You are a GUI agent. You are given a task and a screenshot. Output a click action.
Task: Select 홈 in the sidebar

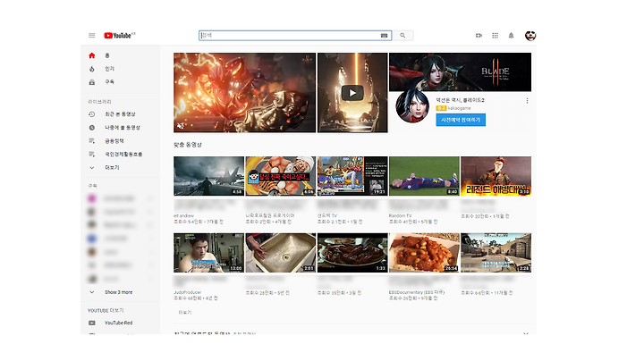click(x=107, y=55)
